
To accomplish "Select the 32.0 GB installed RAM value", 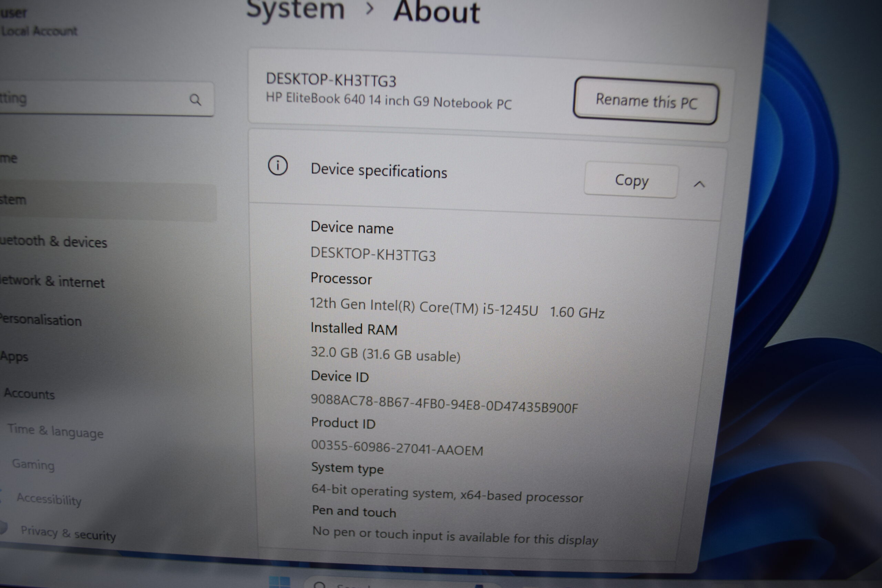I will pos(385,354).
